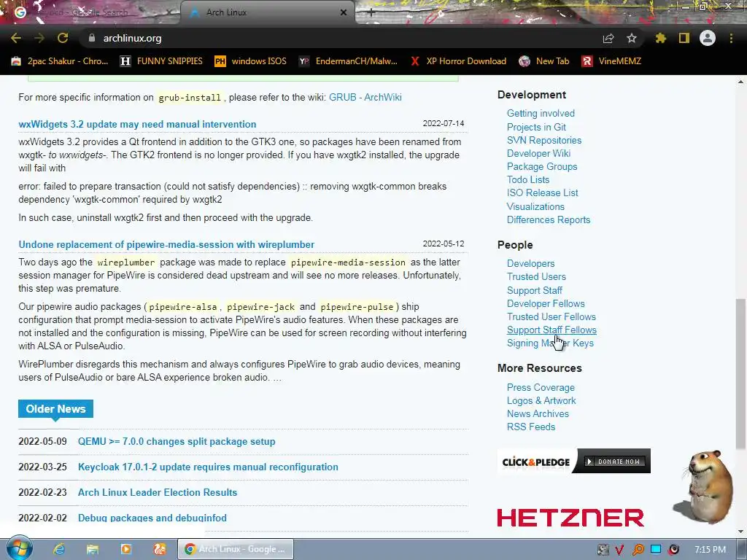Select the Arch Linux Chrome taskbar button

click(236, 549)
